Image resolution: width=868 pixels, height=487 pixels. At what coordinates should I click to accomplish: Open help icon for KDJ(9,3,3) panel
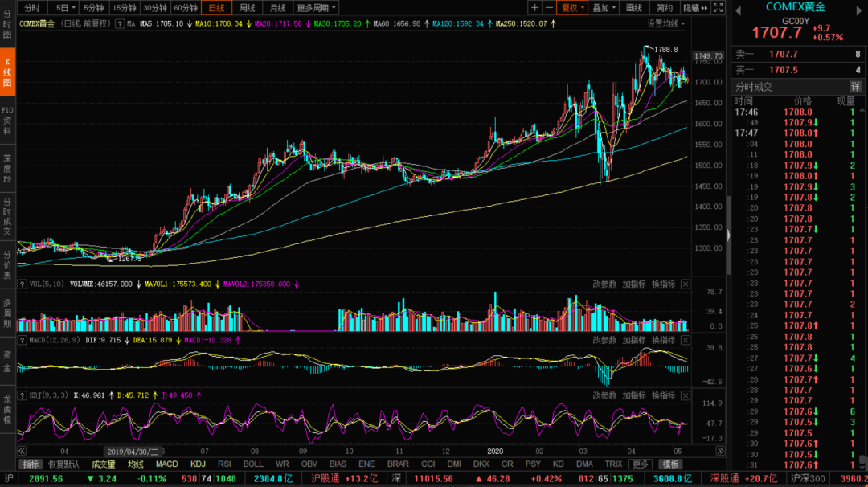(23, 395)
